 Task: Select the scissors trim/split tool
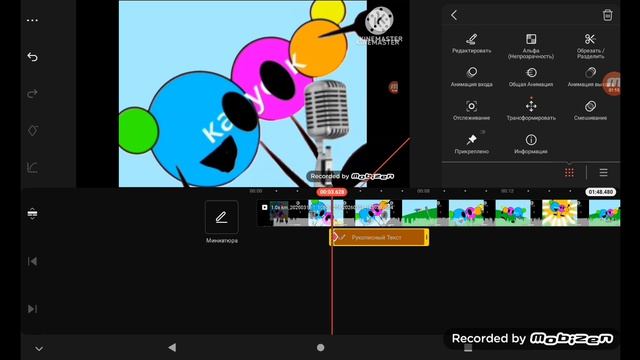click(x=590, y=46)
